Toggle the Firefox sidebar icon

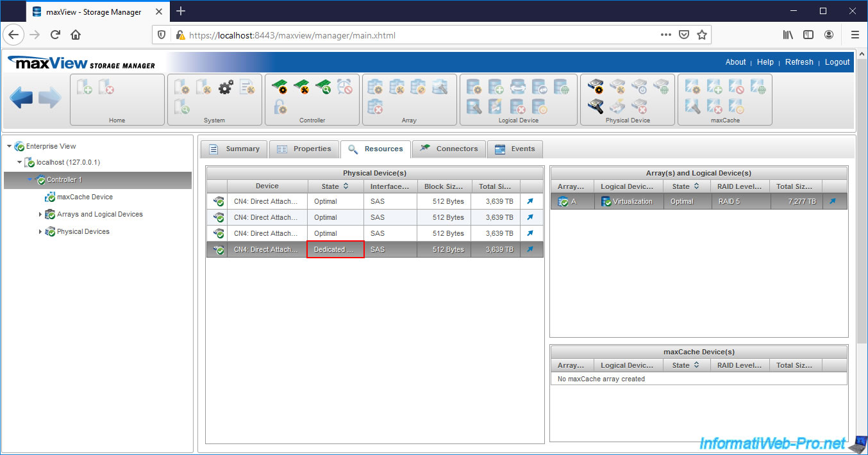coord(808,35)
